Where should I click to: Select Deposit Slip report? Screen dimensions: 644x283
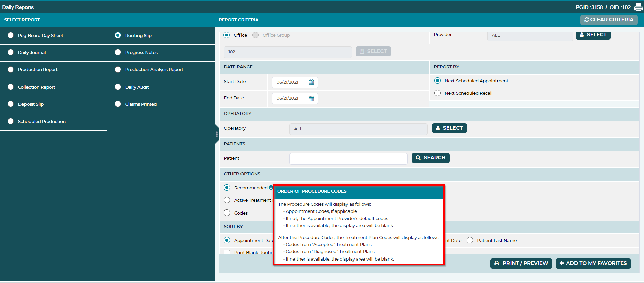(11, 104)
